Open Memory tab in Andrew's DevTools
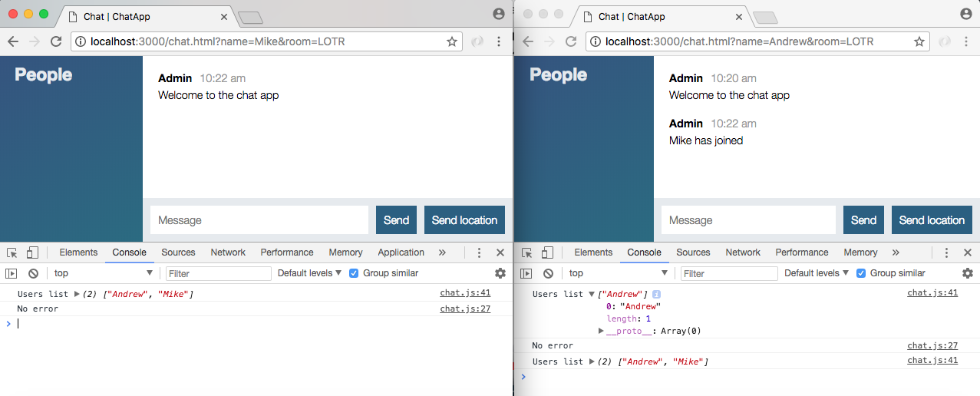 click(860, 252)
